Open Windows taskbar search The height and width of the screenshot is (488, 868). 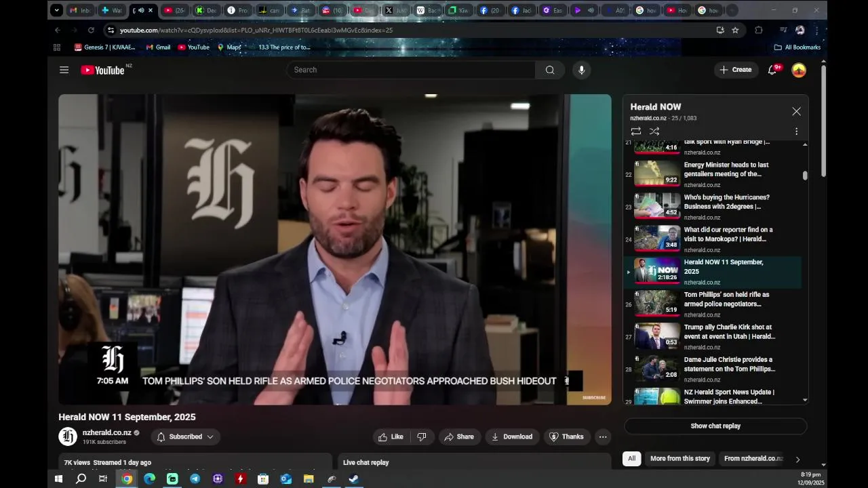[81, 479]
